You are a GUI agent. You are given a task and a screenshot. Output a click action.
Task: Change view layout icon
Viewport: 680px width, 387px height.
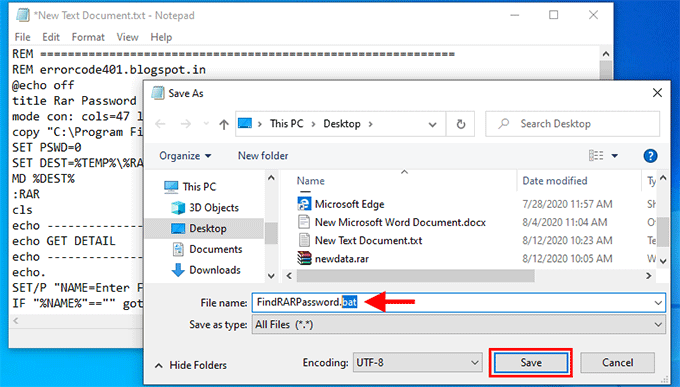click(596, 155)
